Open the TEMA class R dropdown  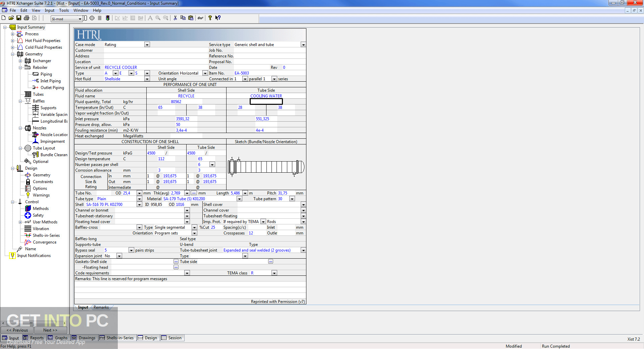tap(274, 273)
